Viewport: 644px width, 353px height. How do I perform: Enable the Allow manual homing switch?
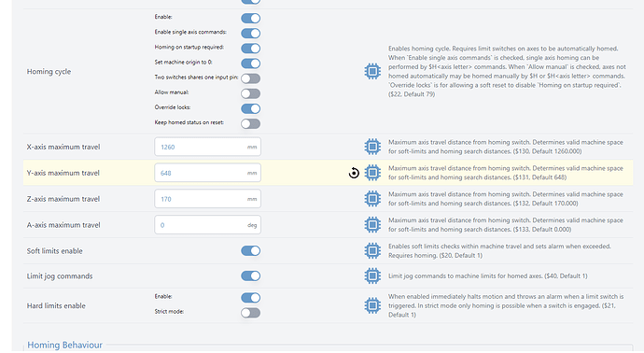pos(250,93)
